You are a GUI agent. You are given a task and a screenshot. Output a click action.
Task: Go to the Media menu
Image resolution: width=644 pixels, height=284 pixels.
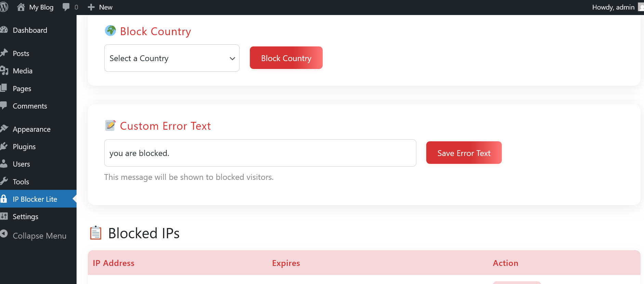click(23, 71)
